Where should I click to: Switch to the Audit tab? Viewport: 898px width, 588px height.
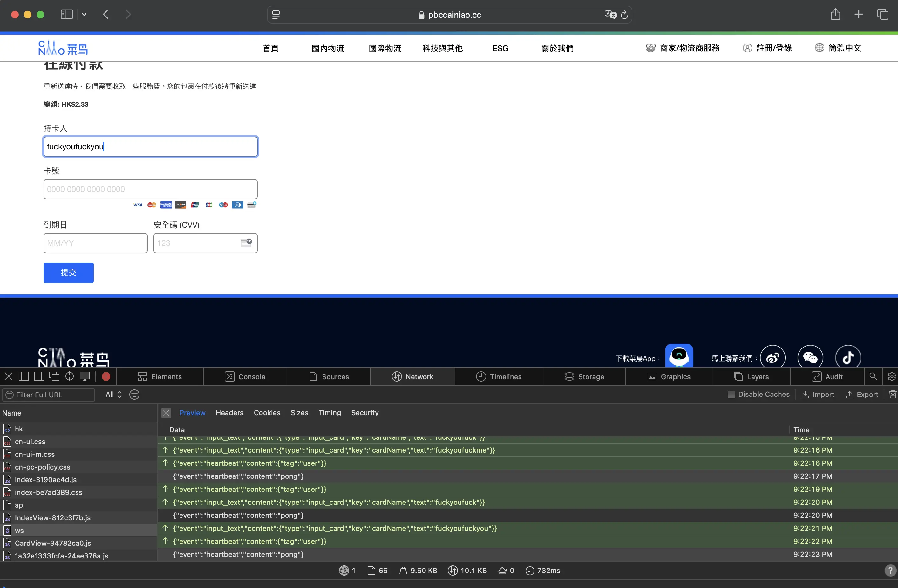(x=827, y=376)
